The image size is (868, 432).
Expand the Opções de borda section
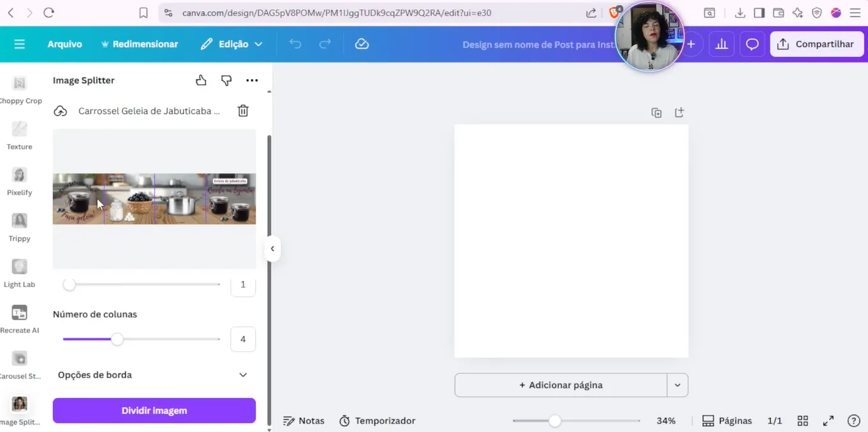coord(243,375)
